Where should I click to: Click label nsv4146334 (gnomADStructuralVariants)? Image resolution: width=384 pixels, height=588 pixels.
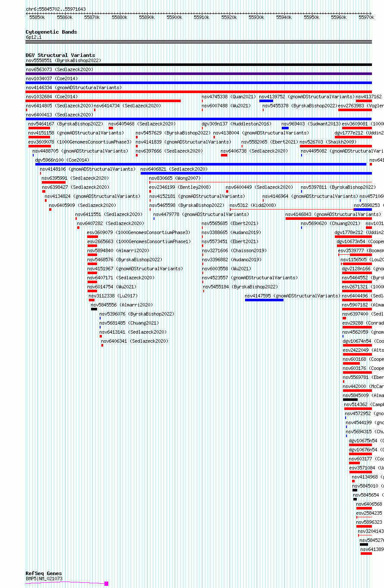(74, 88)
